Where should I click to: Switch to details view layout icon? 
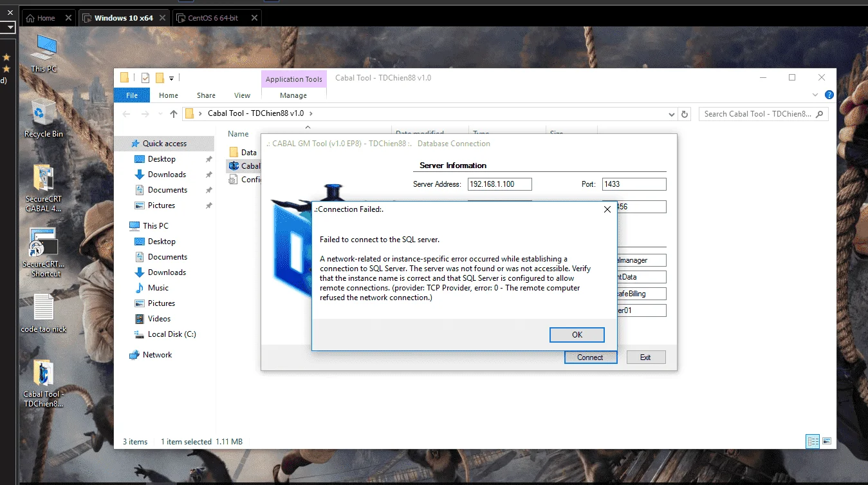[813, 441]
